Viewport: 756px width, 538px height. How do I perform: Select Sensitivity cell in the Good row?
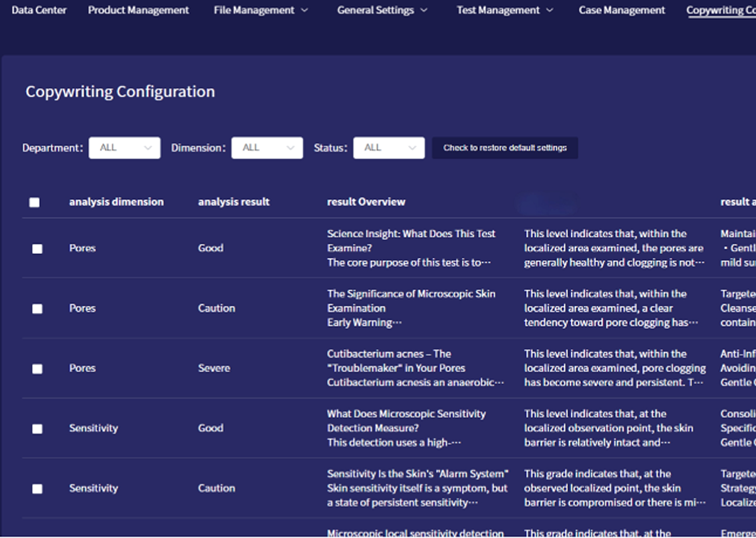coord(93,428)
